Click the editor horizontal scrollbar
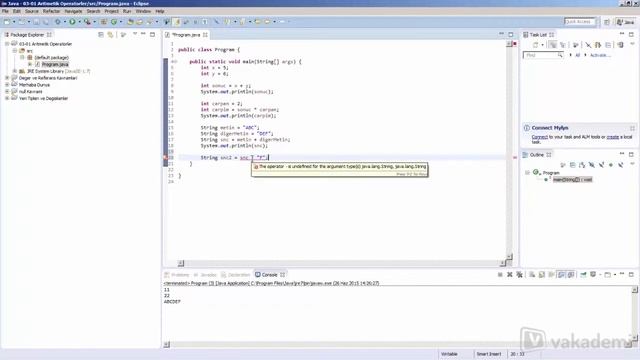640x360 pixels. [342, 263]
